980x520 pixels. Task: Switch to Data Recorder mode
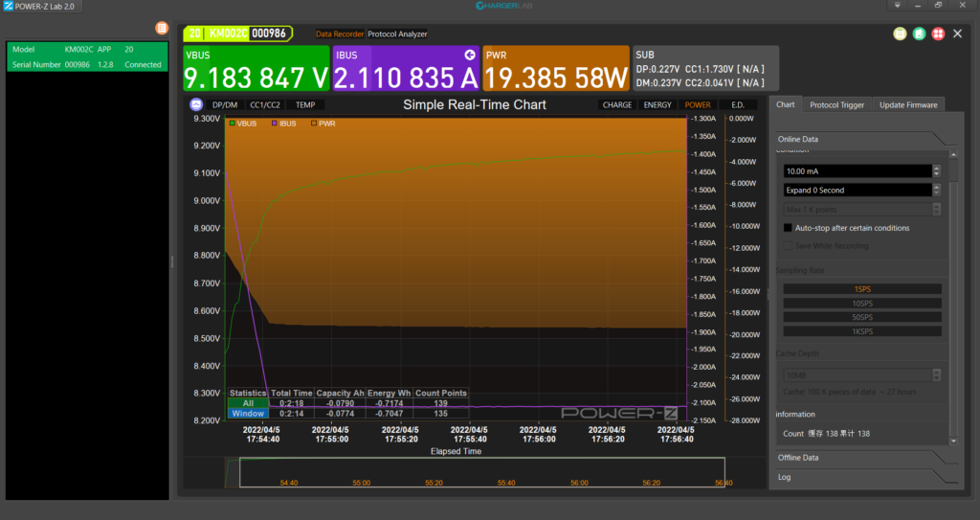[340, 34]
